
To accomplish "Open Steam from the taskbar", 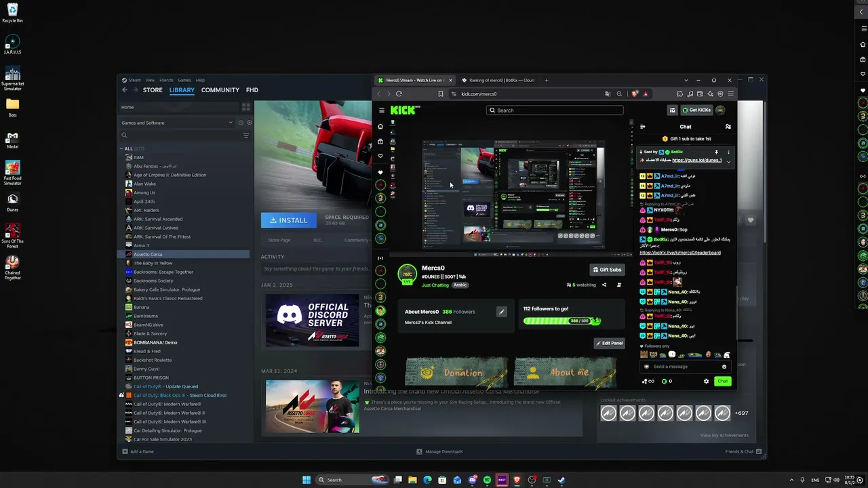I will [561, 480].
